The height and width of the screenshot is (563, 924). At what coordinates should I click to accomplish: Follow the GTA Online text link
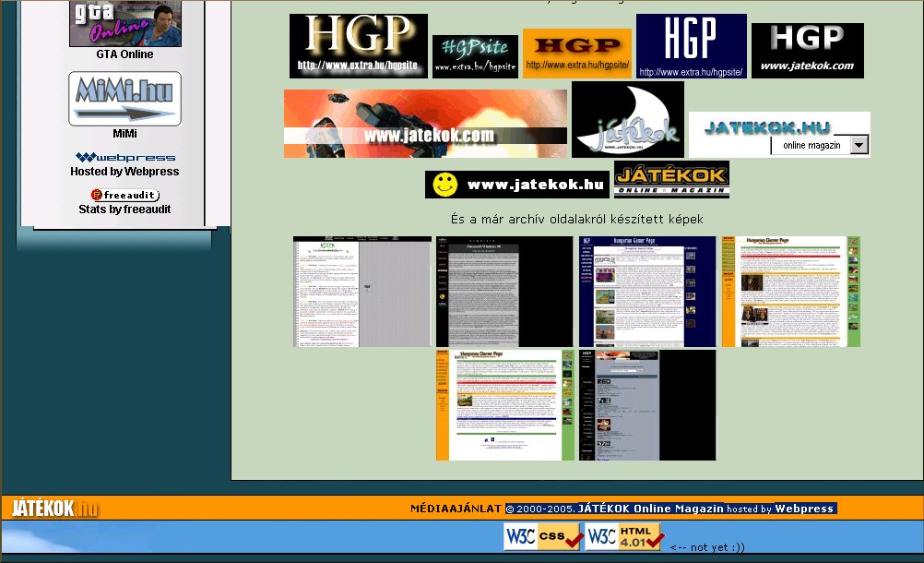point(124,54)
